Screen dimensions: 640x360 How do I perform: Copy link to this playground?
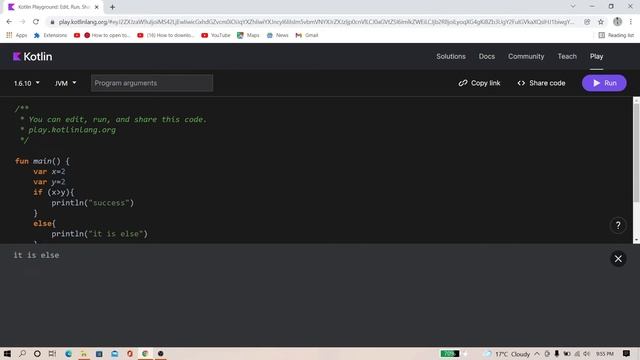pos(479,83)
